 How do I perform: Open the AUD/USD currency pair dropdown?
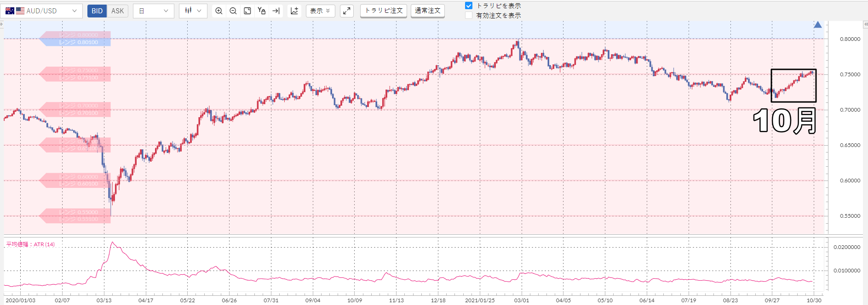coord(41,11)
